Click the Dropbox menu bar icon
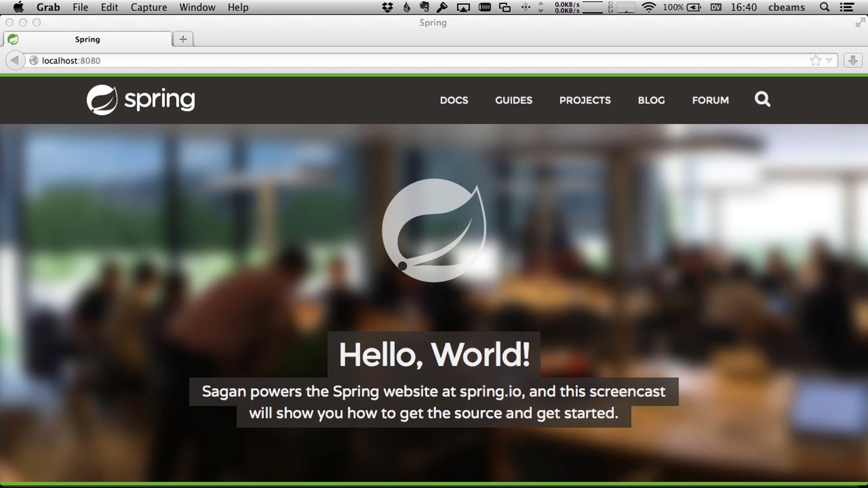This screenshot has width=868, height=488. pyautogui.click(x=387, y=7)
